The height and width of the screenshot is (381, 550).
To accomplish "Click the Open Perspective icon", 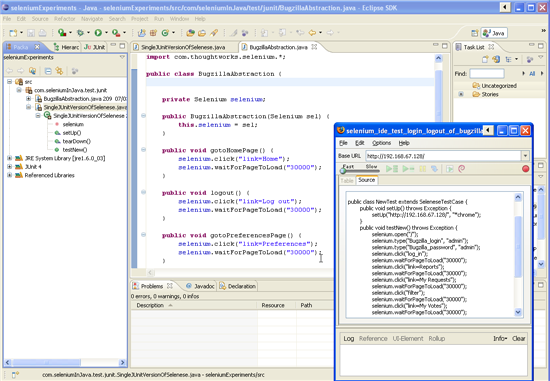I will (475, 33).
